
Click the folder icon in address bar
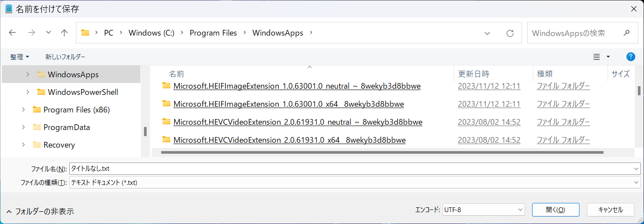[x=85, y=33]
